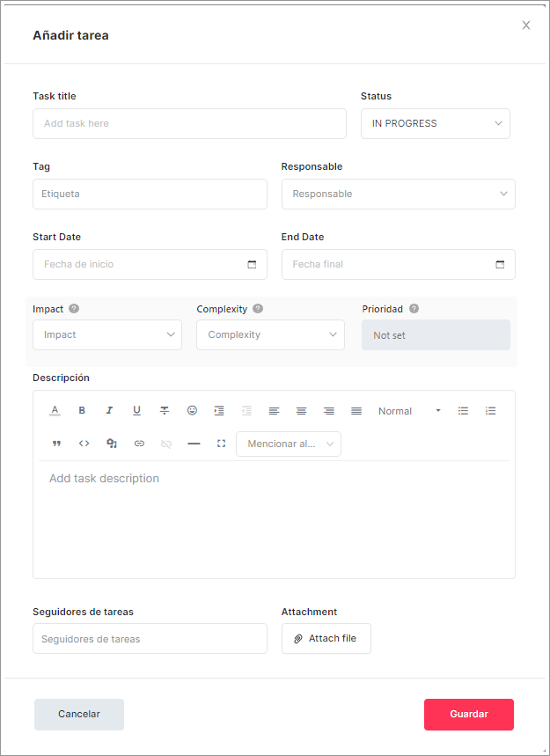Open the Mencionar al mentions dropdown
The width and height of the screenshot is (550, 756).
click(289, 444)
